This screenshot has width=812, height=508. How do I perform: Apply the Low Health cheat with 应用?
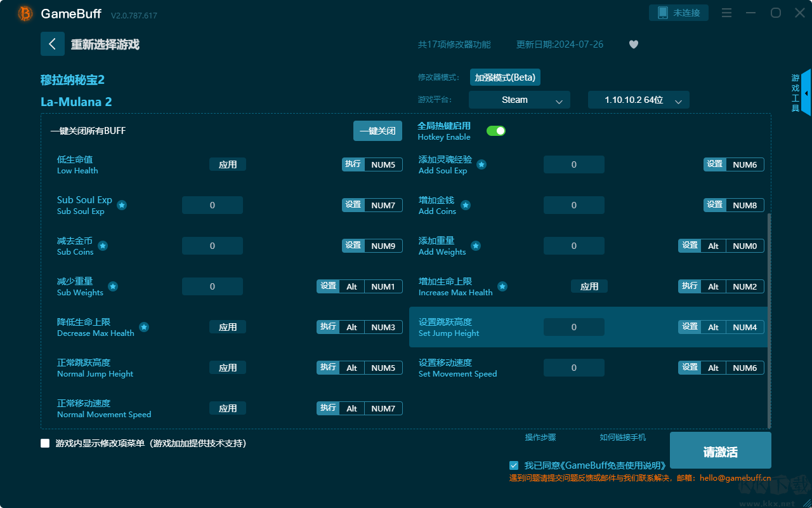pos(228,164)
